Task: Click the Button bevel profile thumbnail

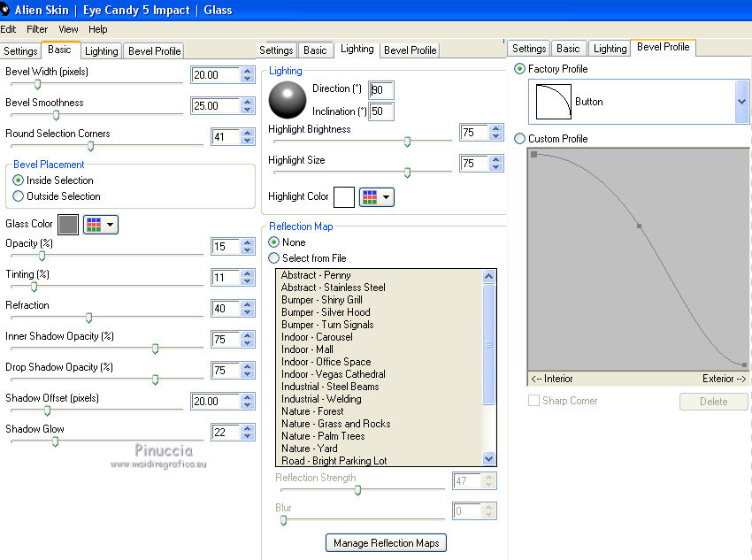Action: coord(552,102)
